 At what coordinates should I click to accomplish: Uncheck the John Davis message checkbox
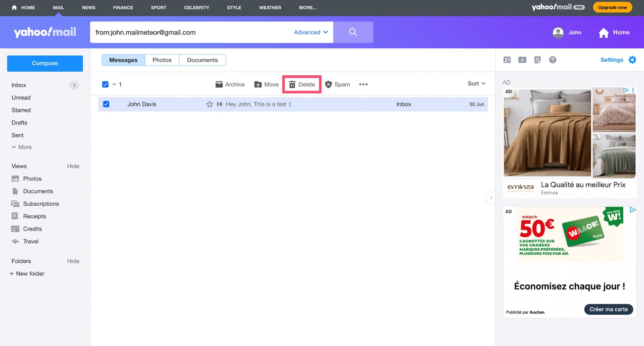coord(106,104)
